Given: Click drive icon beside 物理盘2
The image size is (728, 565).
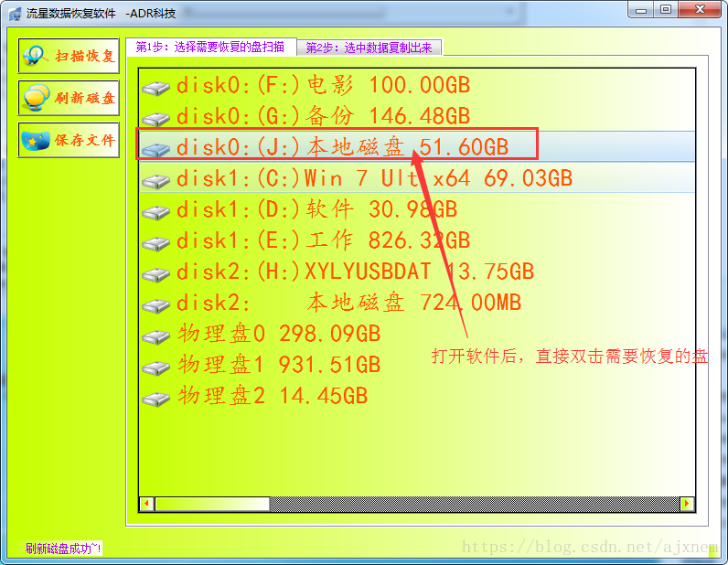Looking at the screenshot, I should 155,399.
